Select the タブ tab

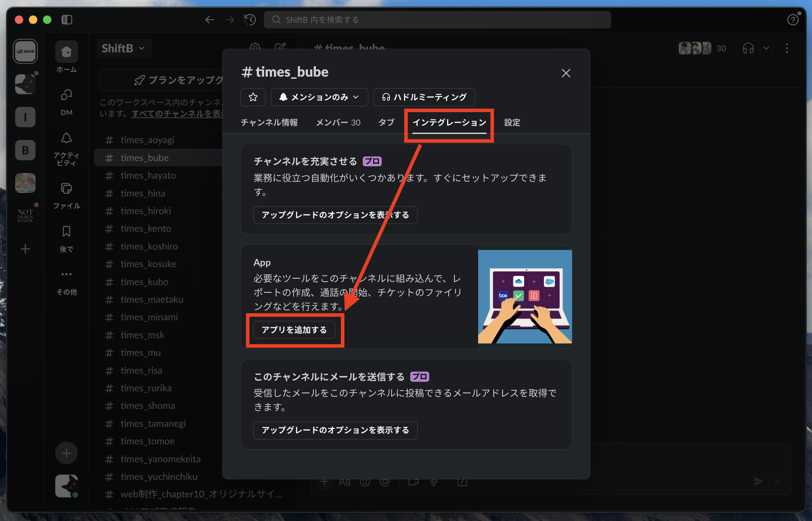point(386,122)
